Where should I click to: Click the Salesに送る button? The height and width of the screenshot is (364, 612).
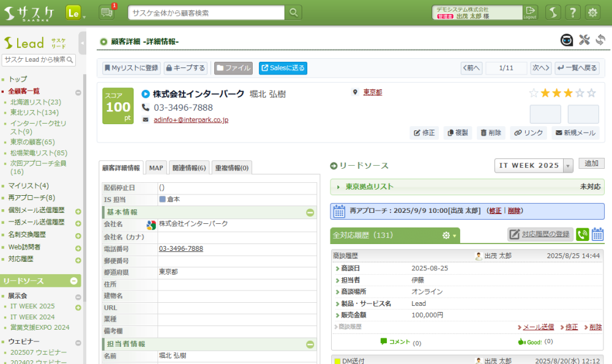coord(283,68)
